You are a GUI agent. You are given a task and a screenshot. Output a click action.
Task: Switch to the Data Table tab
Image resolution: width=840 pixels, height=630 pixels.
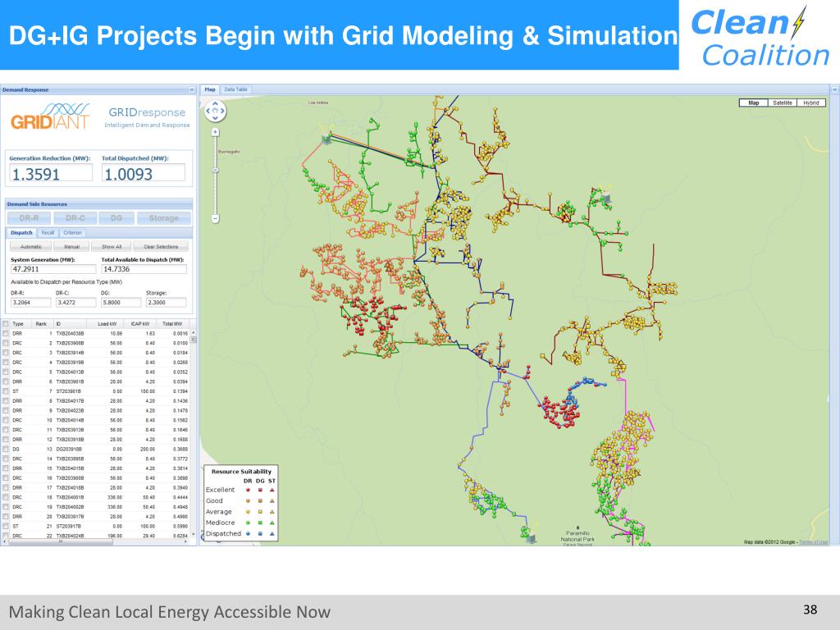(235, 89)
